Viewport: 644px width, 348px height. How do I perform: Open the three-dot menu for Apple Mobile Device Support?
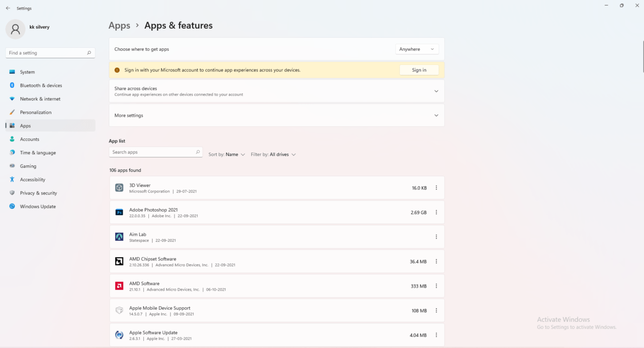coord(436,311)
